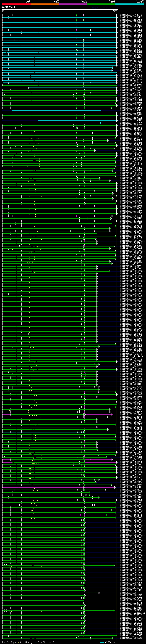Select hit UniRef100_Q05196
Viewport: 146px width, 644px height.
131,145
